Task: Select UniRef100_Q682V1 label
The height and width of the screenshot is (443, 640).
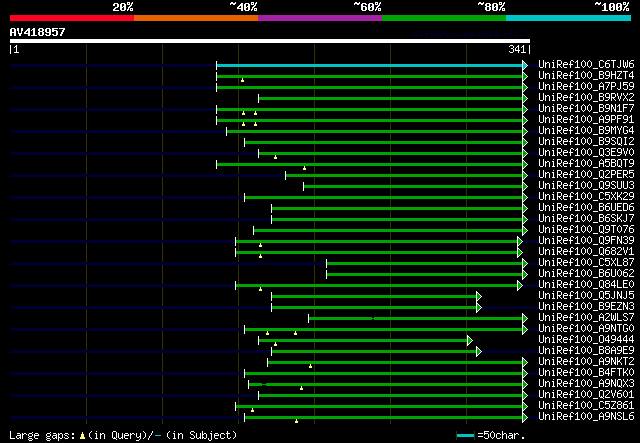Action: [586, 252]
